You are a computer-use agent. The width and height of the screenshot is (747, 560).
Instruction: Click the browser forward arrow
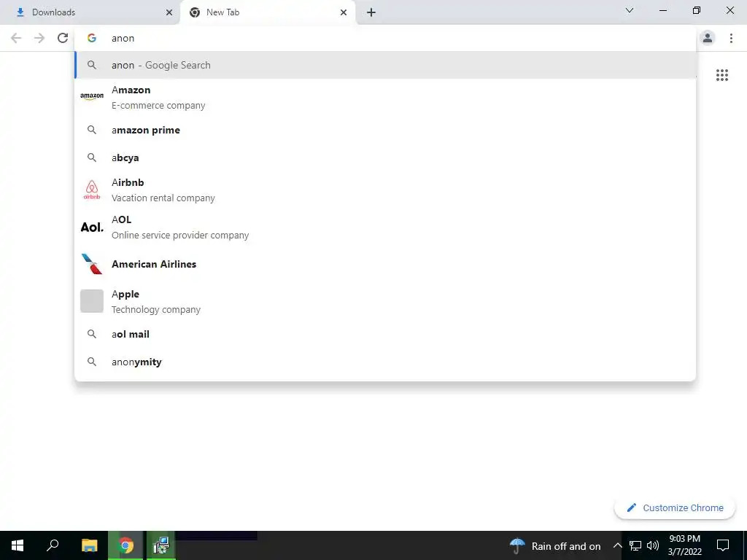click(x=39, y=38)
